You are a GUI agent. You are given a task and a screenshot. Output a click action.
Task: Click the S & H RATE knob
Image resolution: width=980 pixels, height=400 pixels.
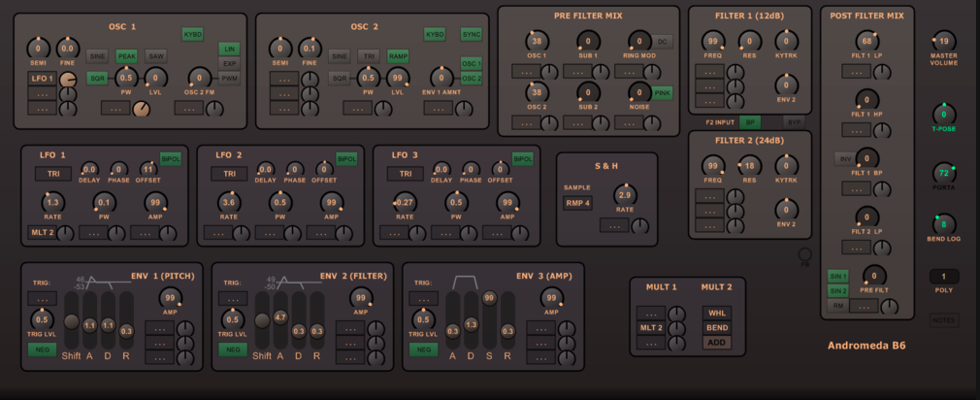coord(624,195)
